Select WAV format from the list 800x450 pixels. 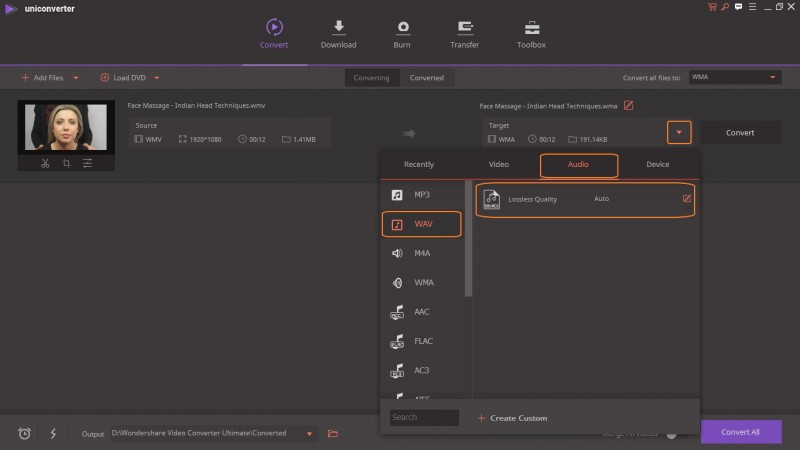(x=421, y=224)
